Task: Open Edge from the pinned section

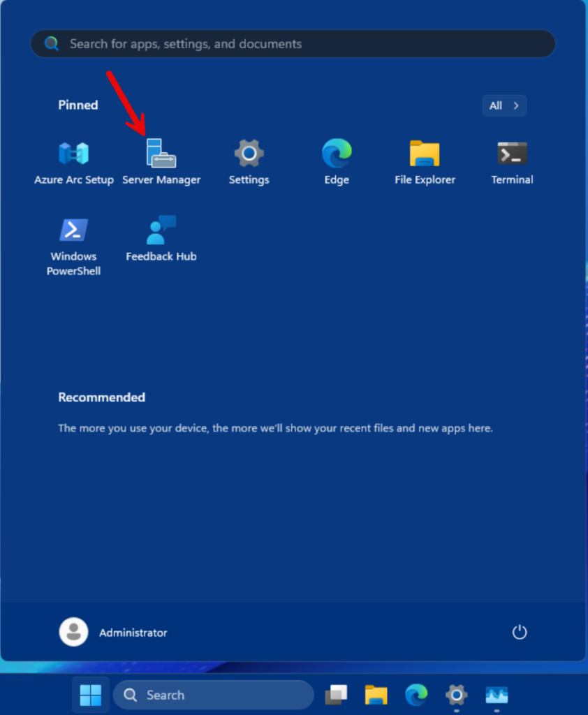Action: point(337,162)
